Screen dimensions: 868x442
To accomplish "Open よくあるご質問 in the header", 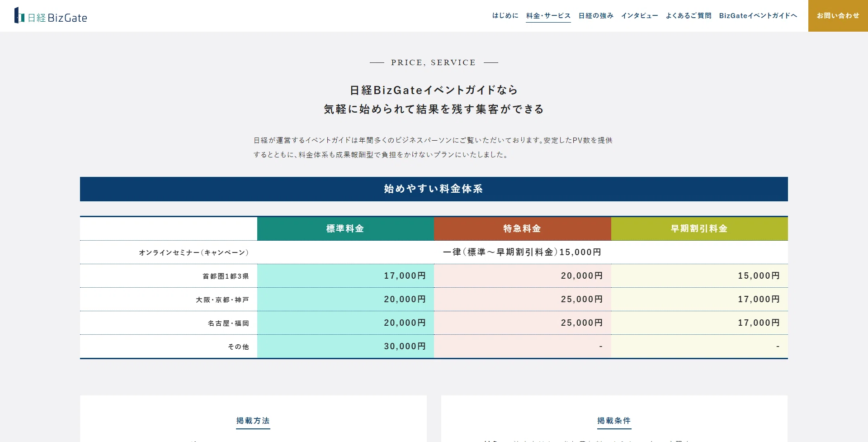I will coord(689,16).
